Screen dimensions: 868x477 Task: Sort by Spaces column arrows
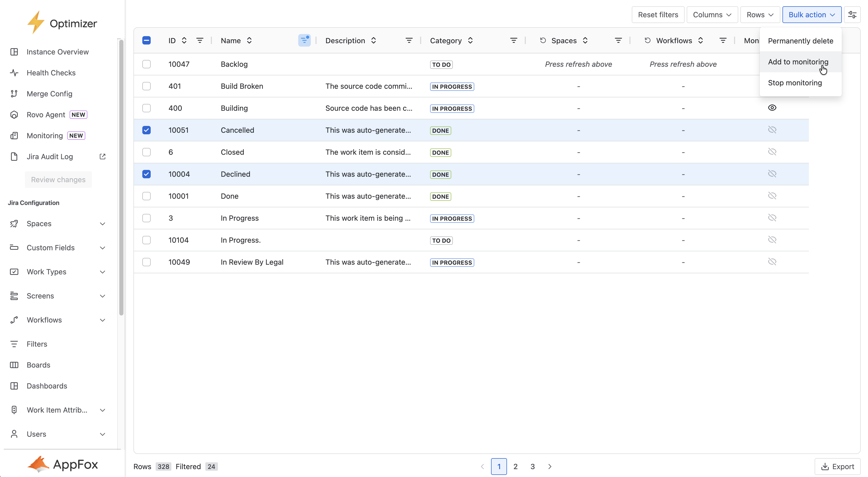pos(585,41)
